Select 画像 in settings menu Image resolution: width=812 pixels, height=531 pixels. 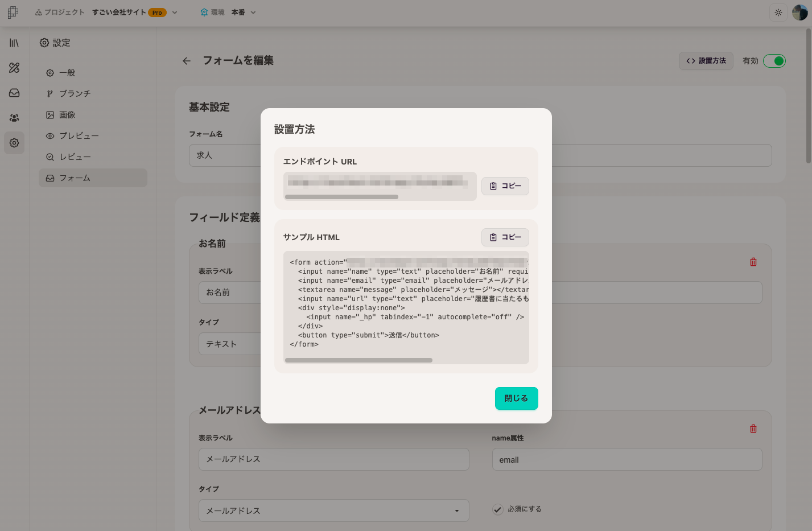(93, 115)
